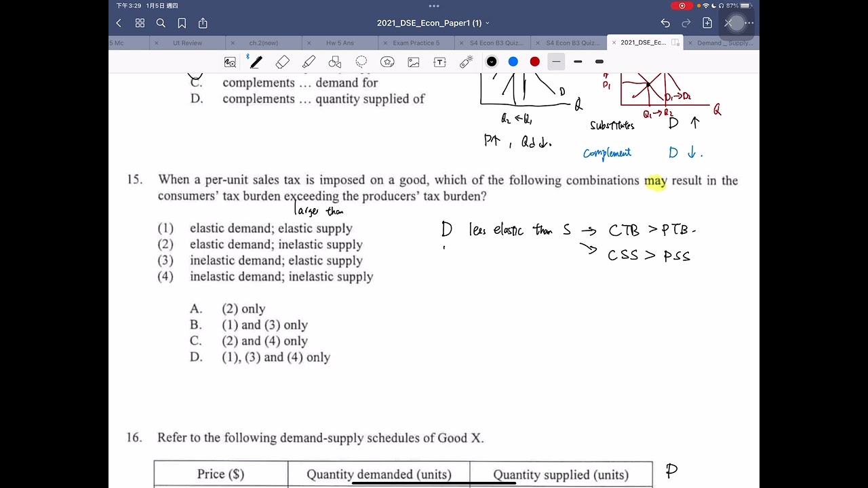This screenshot has height=488, width=868.
Task: Select the Image insert tool
Action: [414, 62]
